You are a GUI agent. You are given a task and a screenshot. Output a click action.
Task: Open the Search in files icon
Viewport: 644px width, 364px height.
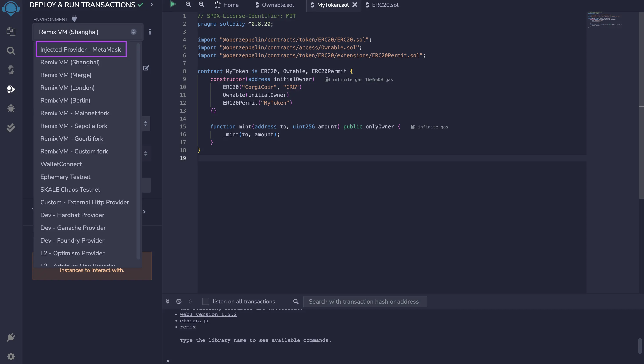coord(11,51)
